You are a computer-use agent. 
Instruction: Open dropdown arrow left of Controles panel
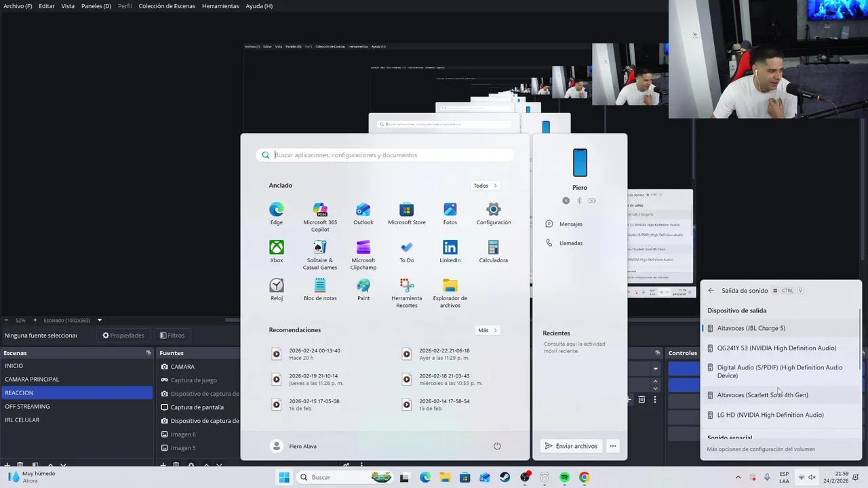click(656, 369)
